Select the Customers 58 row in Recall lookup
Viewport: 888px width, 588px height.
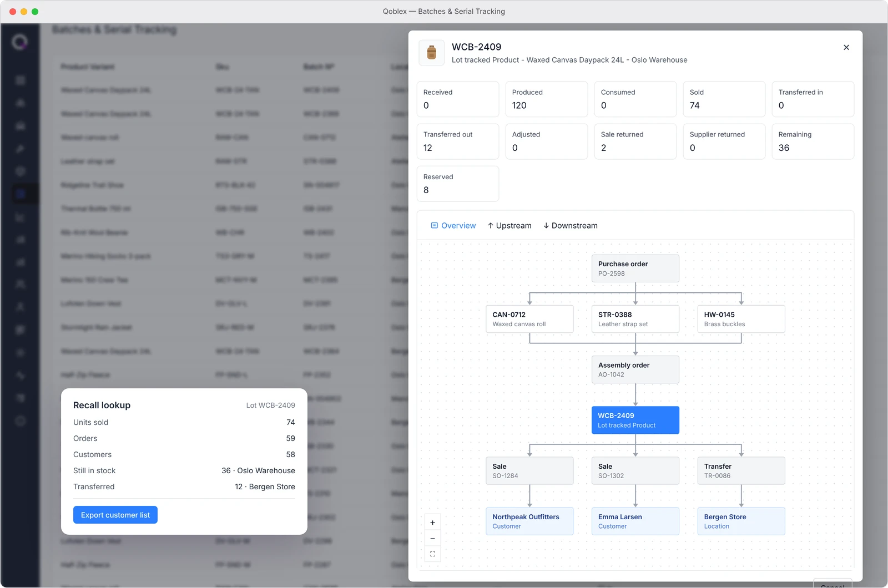184,454
